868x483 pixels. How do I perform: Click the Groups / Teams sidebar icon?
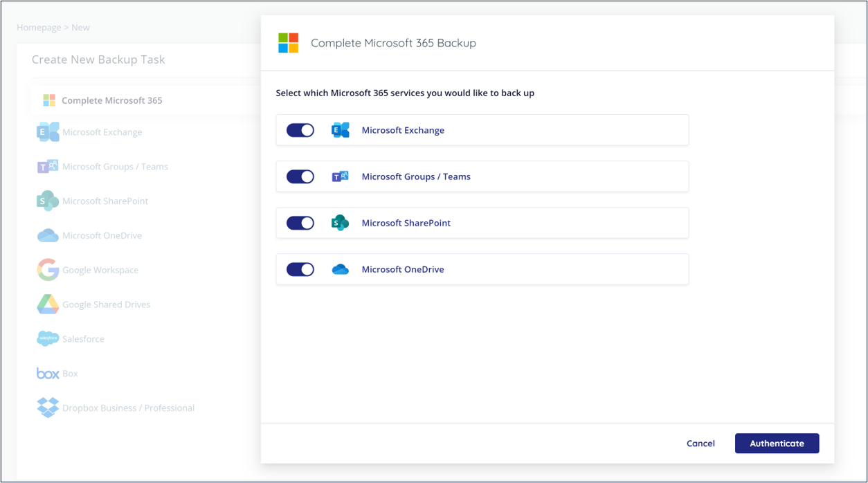pos(48,166)
